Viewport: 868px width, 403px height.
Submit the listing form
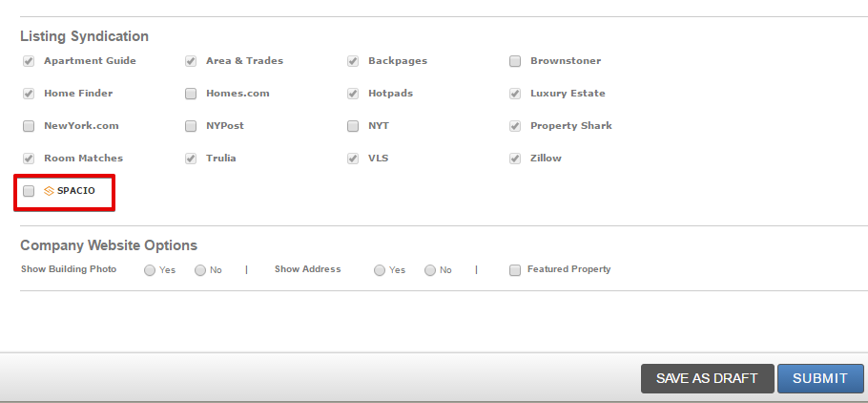[x=820, y=378]
